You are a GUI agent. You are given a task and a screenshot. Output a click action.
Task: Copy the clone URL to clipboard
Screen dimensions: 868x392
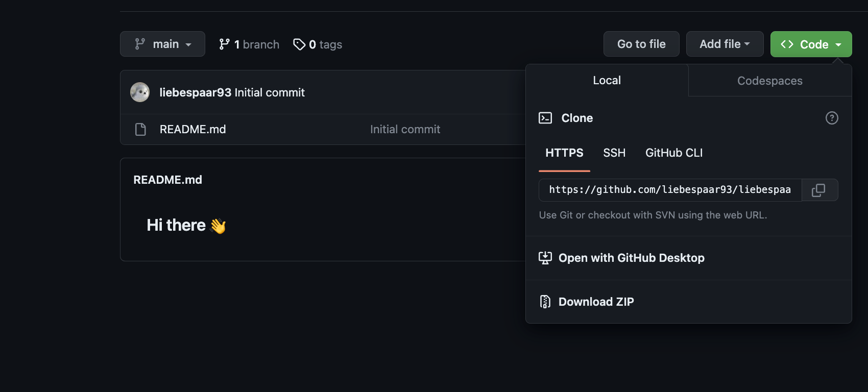point(819,190)
